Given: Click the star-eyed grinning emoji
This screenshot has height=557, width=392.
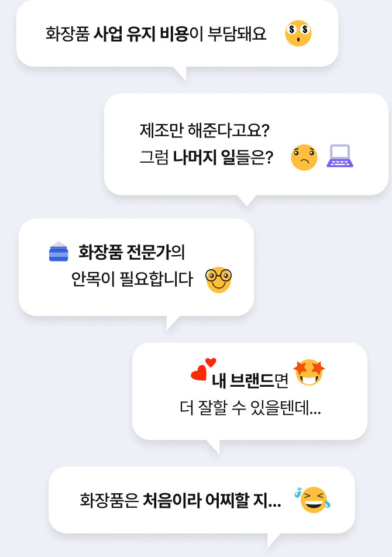Looking at the screenshot, I should 310,373.
